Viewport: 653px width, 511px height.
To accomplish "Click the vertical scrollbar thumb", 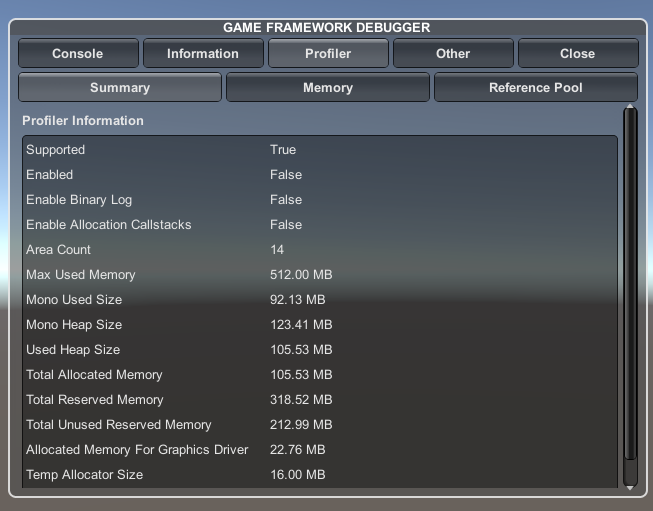I will [x=630, y=290].
